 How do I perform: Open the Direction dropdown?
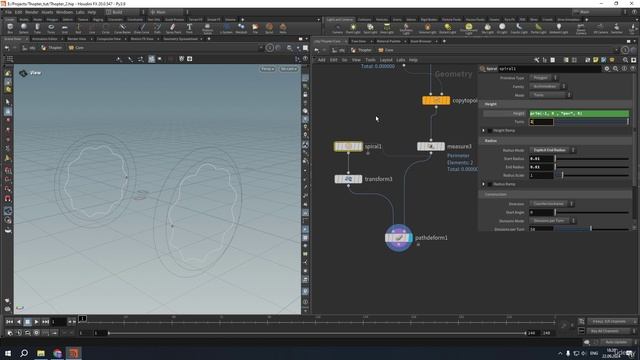point(551,204)
